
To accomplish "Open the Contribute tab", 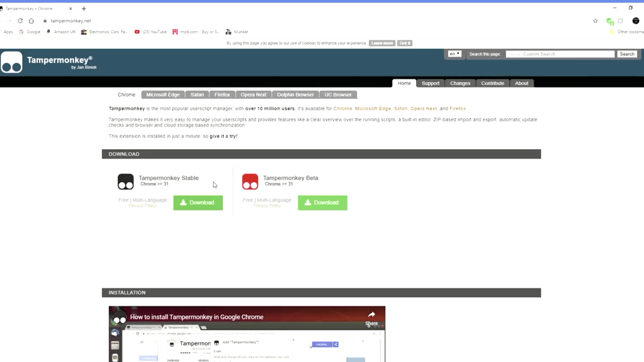I will click(493, 83).
